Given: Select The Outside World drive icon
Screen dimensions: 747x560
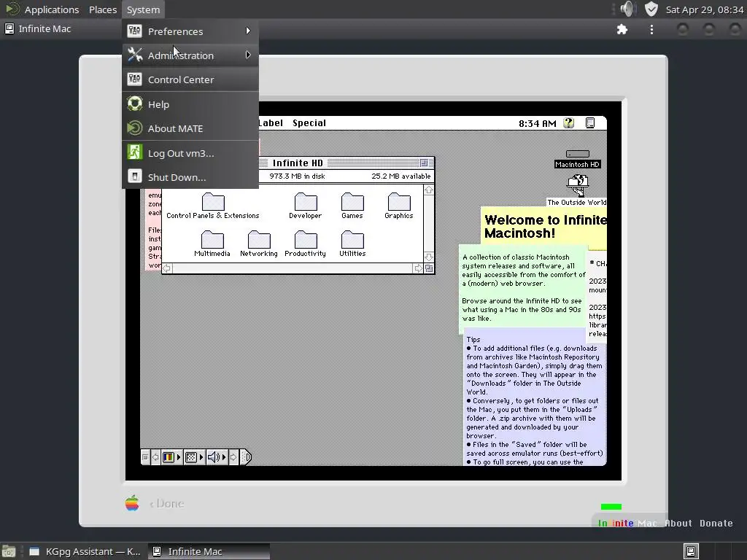Looking at the screenshot, I should point(578,190).
